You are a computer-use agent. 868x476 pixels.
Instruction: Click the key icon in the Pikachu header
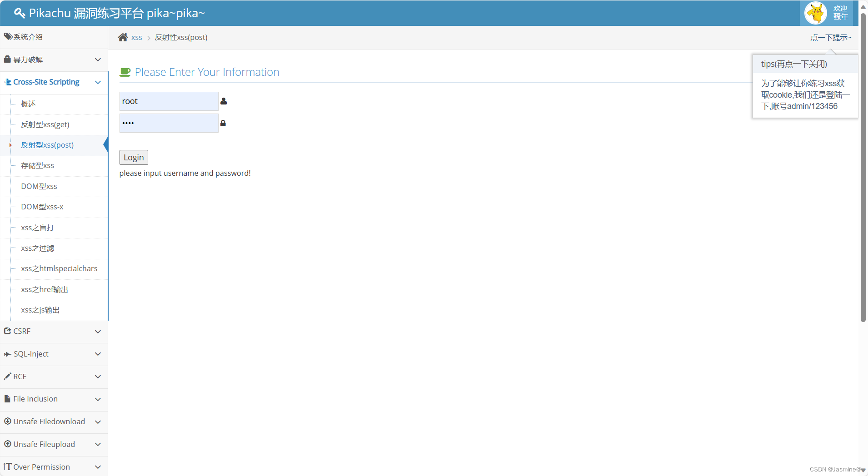pyautogui.click(x=20, y=13)
